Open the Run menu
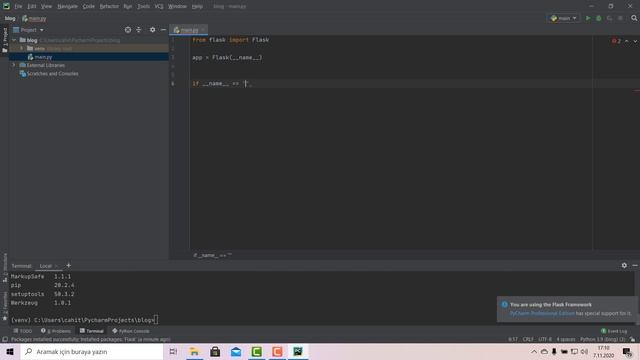Screen dimensions: 640x360 pos(128,6)
